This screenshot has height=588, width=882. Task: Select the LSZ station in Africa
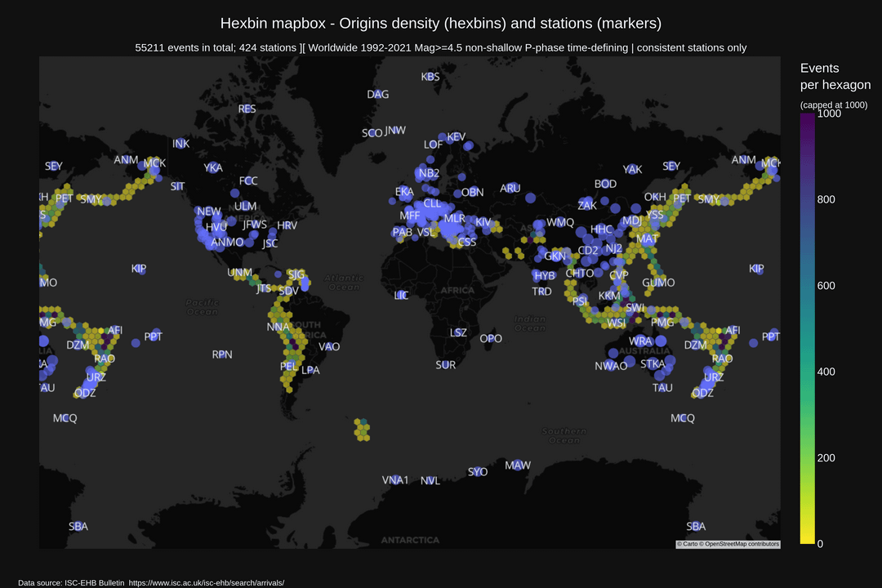458,332
